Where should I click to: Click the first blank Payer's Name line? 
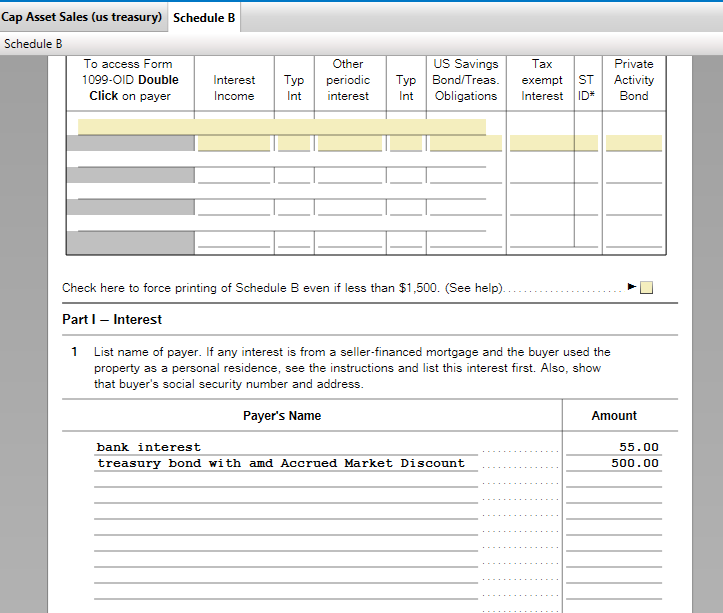point(286,479)
